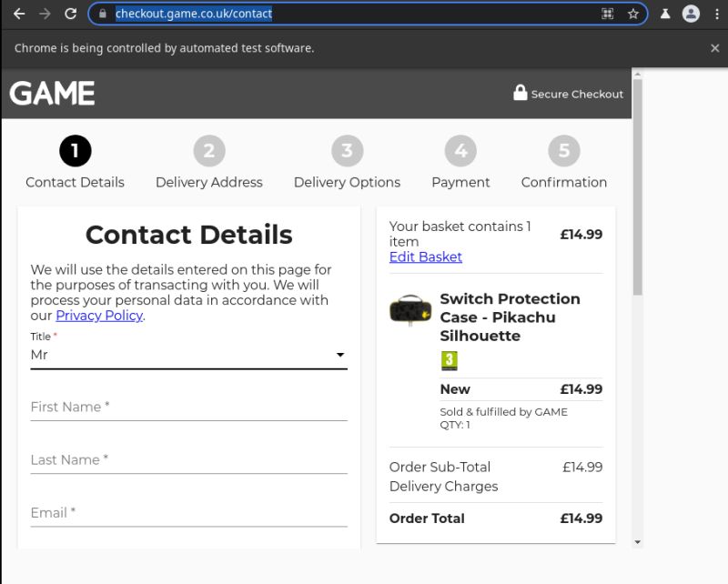Click the Contact Details heading
The width and height of the screenshot is (728, 584).
(x=189, y=235)
